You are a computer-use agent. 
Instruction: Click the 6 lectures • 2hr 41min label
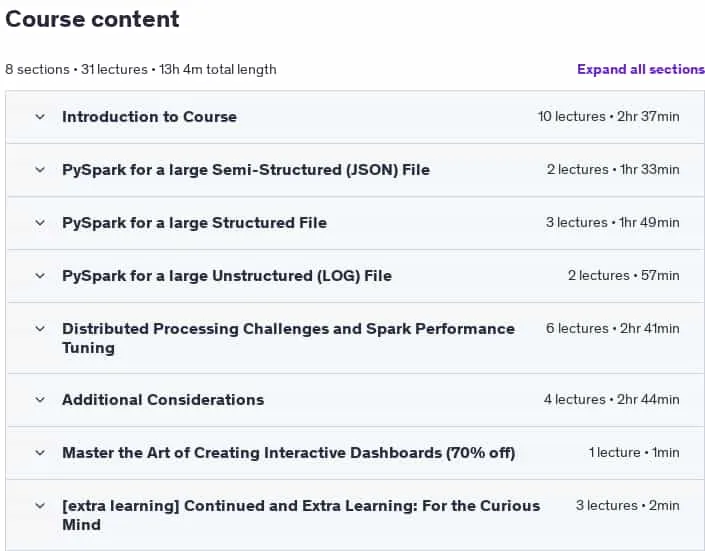[x=613, y=328]
